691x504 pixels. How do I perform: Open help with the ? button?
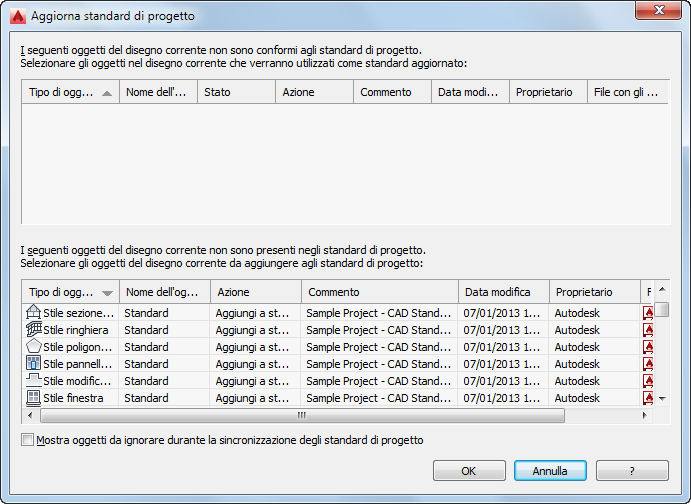(632, 470)
